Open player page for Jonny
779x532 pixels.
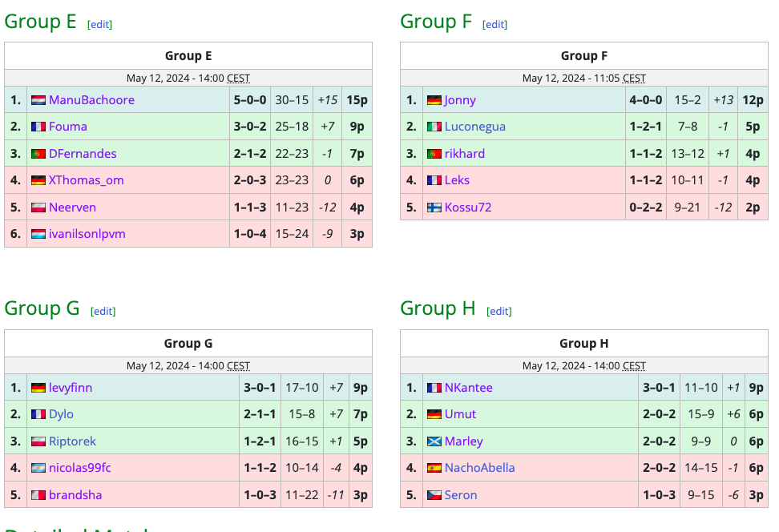[460, 100]
